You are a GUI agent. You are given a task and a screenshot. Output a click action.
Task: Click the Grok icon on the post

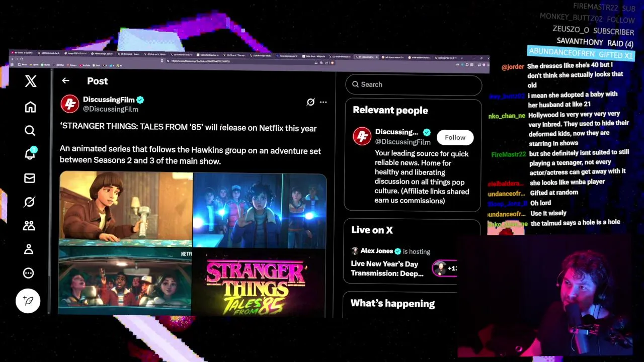coord(310,102)
